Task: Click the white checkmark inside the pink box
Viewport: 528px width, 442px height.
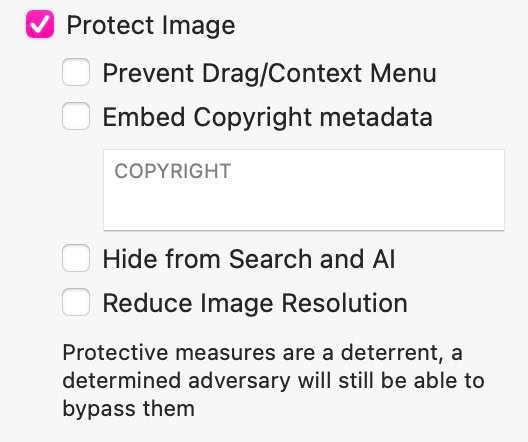Action: pos(40,24)
